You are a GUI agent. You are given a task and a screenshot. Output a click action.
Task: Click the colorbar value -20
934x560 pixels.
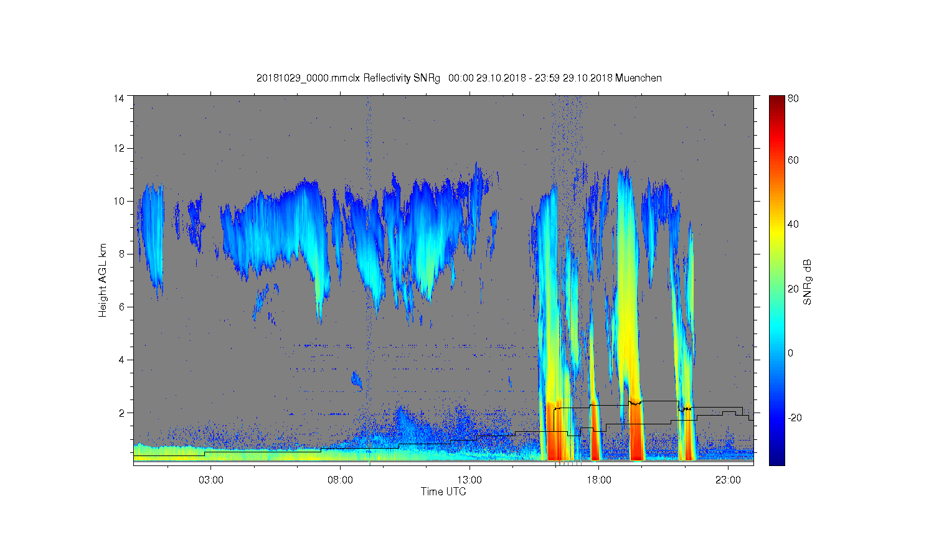pyautogui.click(x=795, y=418)
